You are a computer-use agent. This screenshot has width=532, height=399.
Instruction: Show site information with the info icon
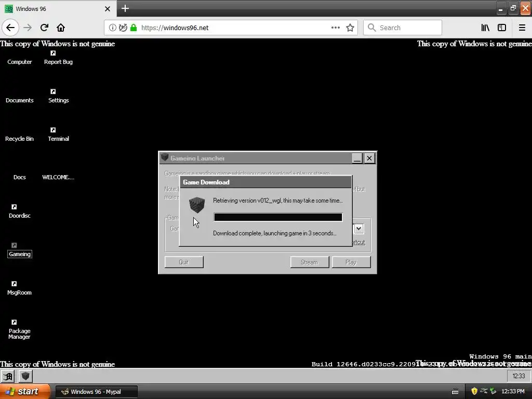pyautogui.click(x=113, y=28)
